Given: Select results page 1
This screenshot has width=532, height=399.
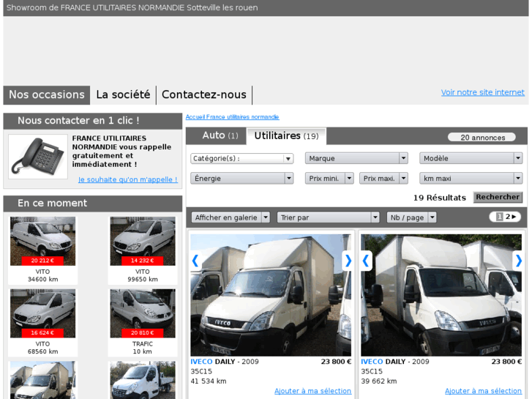Looking at the screenshot, I should (499, 217).
